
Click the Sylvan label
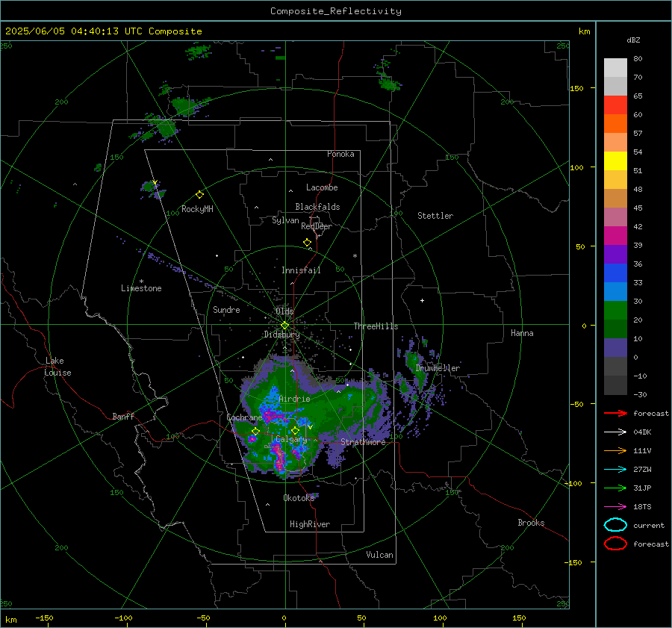point(285,220)
